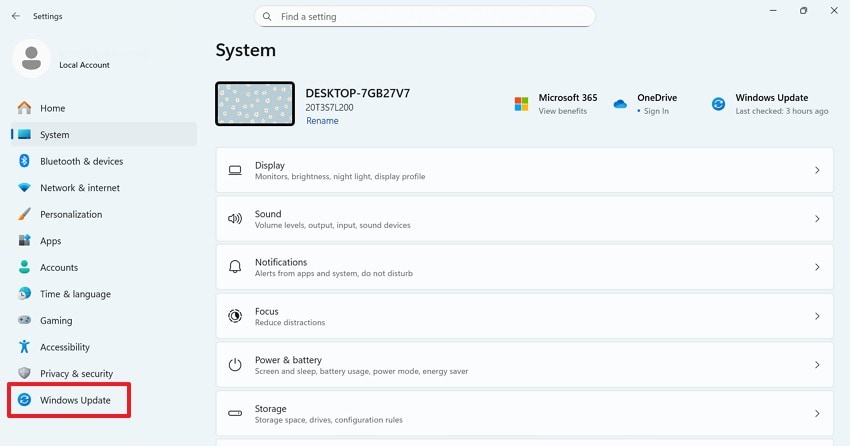Open Storage settings title

pos(270,409)
